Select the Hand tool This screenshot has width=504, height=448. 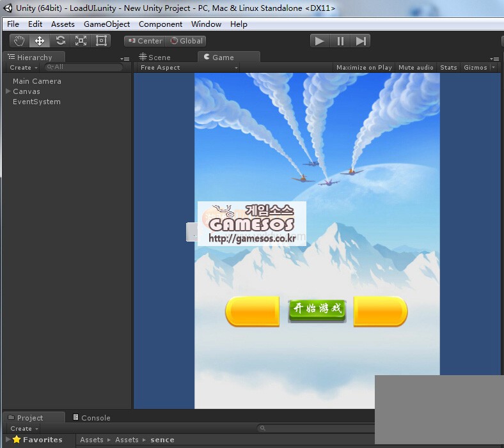tap(19, 41)
